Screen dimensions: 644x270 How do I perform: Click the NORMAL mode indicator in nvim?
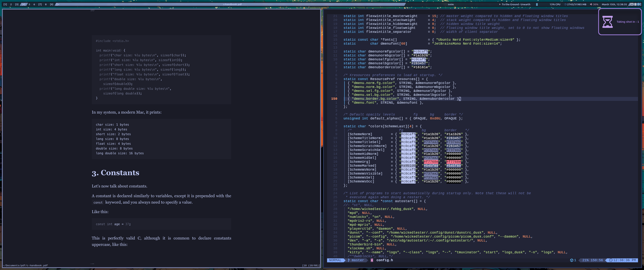[x=335, y=260]
